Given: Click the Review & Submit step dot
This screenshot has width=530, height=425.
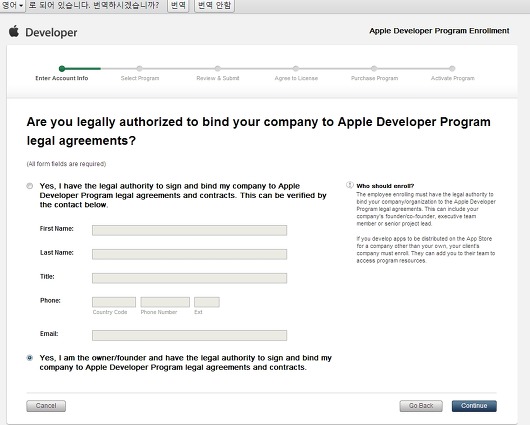Looking at the screenshot, I should pos(218,69).
